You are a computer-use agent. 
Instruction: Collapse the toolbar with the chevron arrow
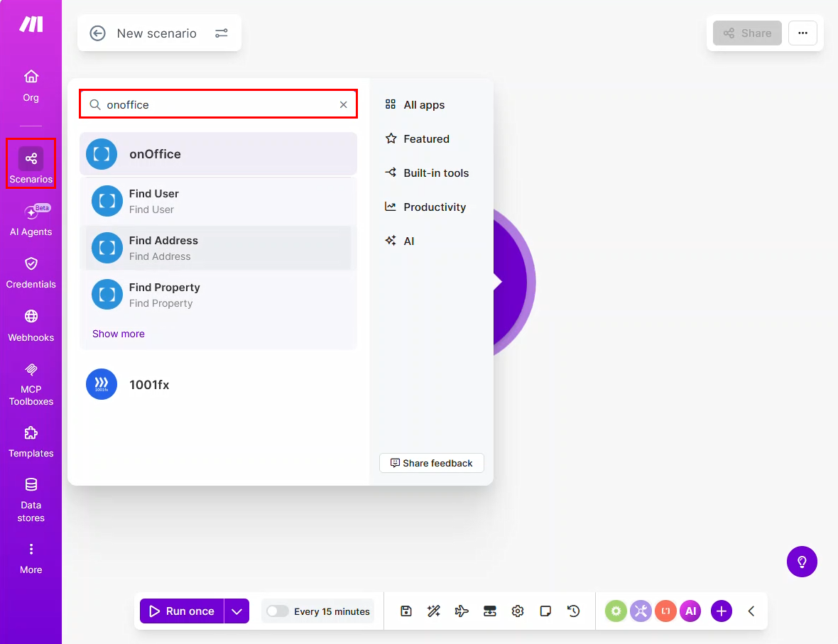(751, 611)
